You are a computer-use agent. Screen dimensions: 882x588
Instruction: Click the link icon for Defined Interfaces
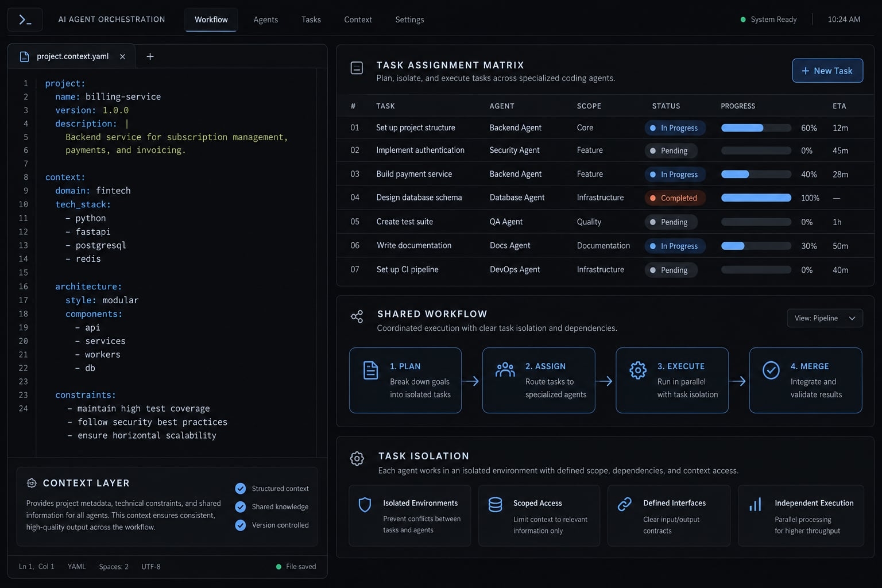point(624,504)
